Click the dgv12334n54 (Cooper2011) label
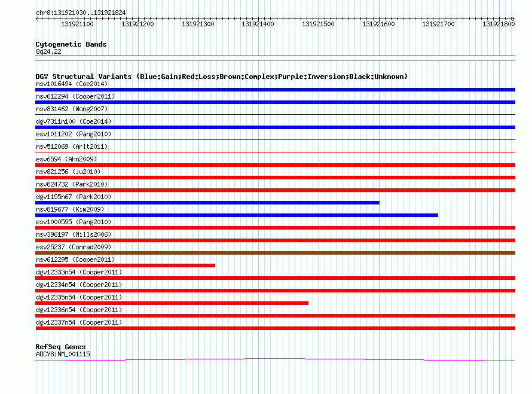This screenshot has width=532, height=394. (x=79, y=285)
